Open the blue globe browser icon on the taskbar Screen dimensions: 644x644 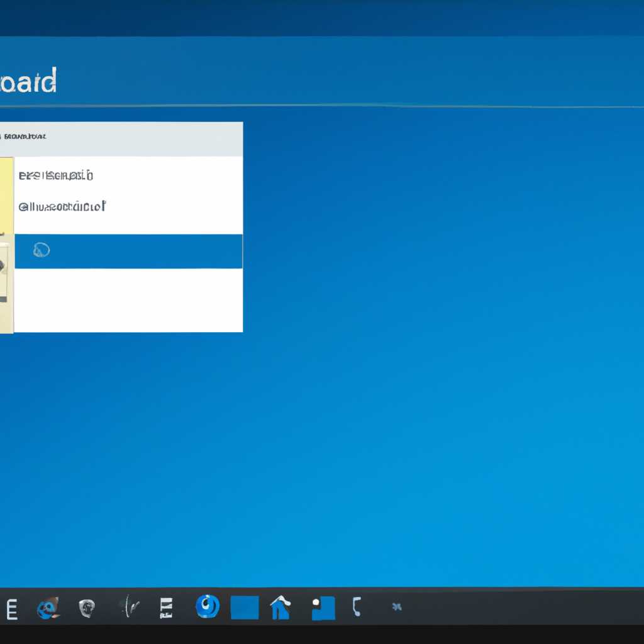pos(48,608)
